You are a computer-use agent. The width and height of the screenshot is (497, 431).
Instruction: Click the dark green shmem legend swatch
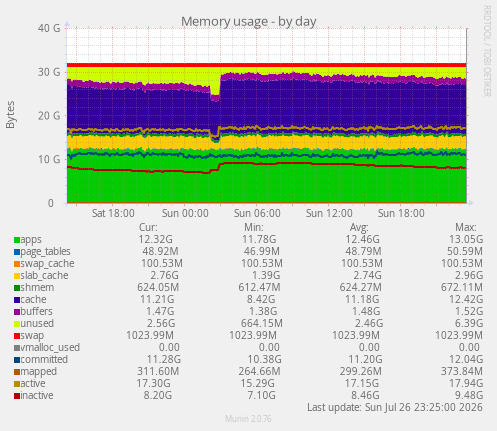point(17,288)
